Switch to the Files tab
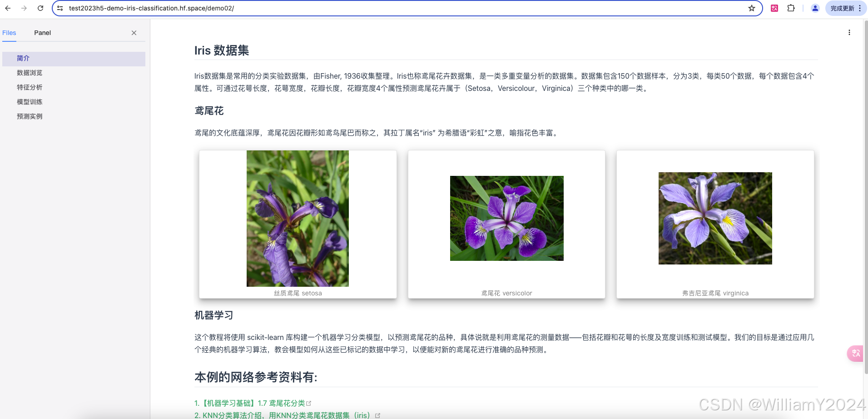The width and height of the screenshot is (868, 419). click(9, 33)
